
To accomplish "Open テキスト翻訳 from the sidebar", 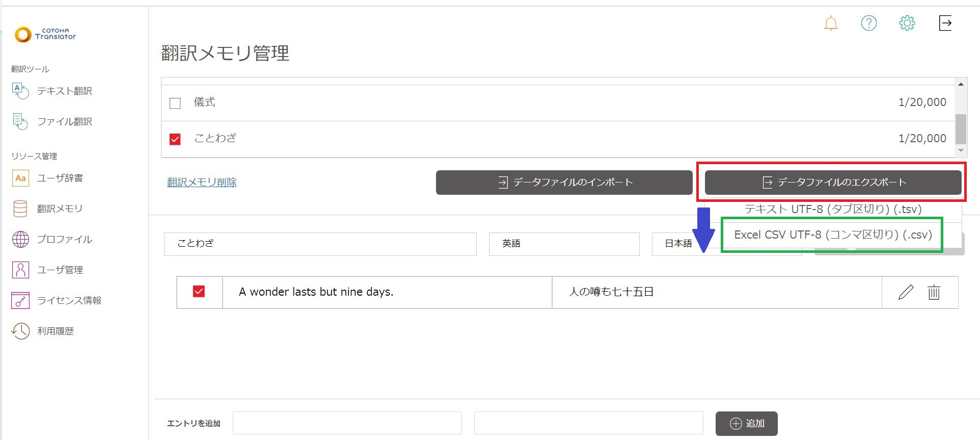I will pos(64,91).
